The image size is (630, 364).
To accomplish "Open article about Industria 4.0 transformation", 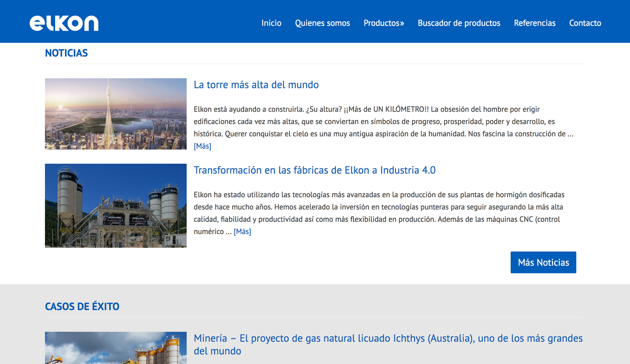I will (315, 170).
